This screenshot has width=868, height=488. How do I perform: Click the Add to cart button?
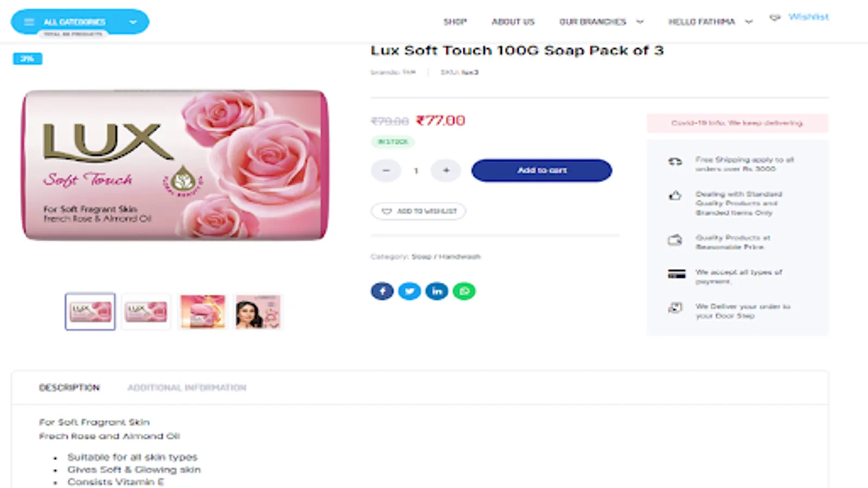click(541, 170)
